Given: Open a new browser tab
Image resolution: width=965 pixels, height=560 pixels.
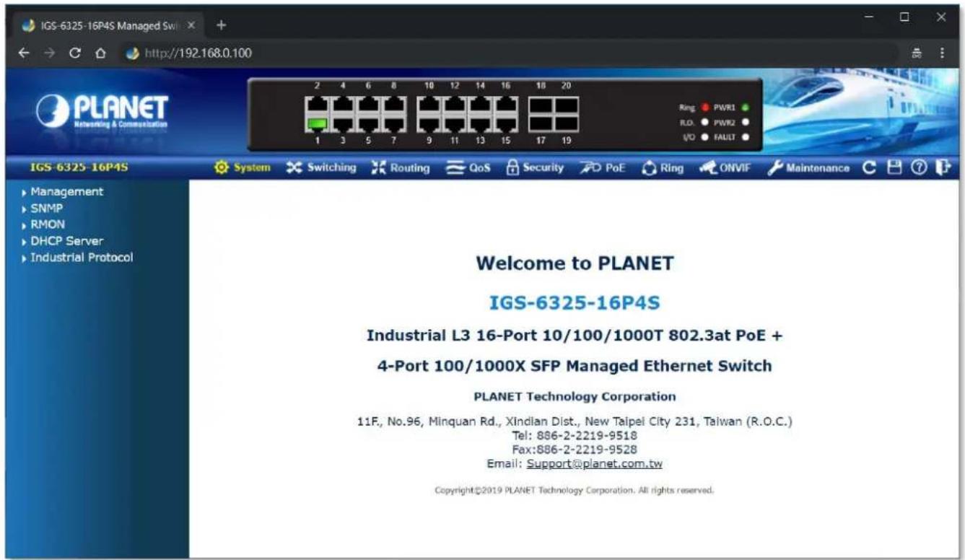Looking at the screenshot, I should pos(222,24).
